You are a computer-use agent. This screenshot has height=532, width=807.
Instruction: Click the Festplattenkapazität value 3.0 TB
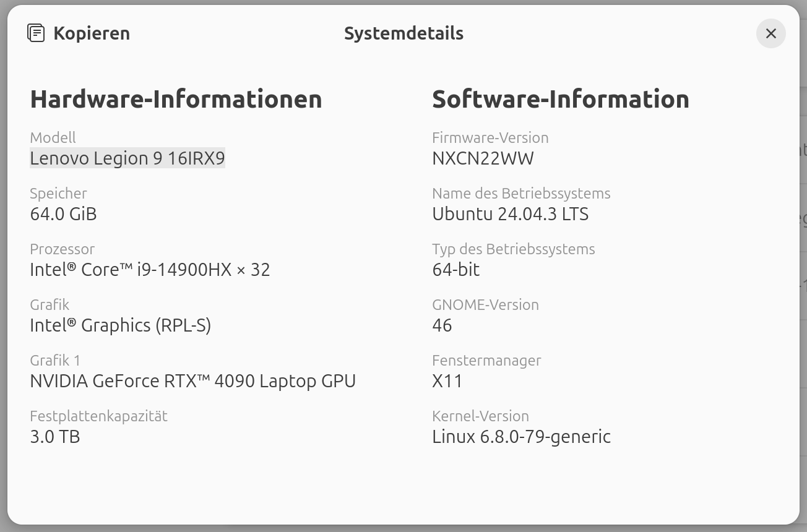tap(55, 436)
